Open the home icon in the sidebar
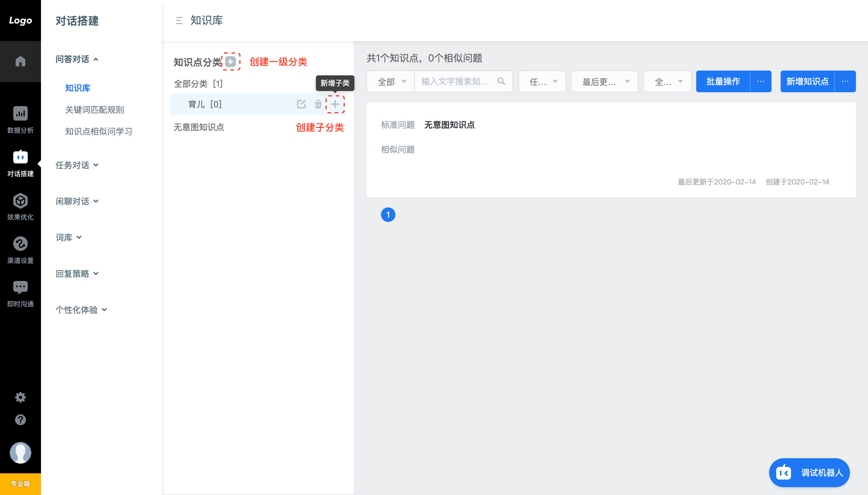 pyautogui.click(x=20, y=61)
